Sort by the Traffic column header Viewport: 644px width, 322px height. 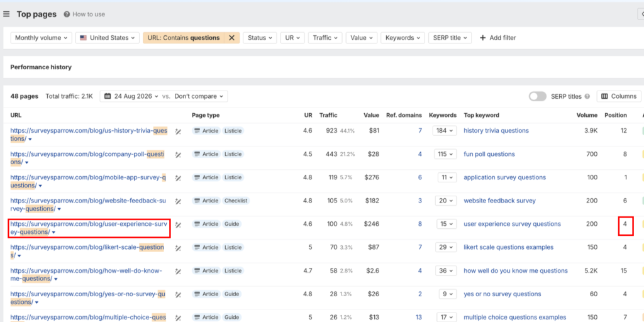point(328,116)
